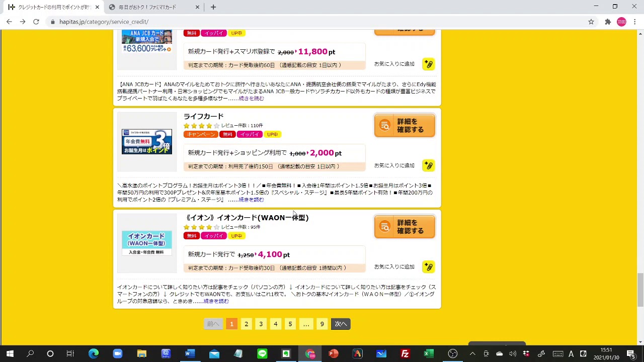Add イオンカード to favorites icon
The width and height of the screenshot is (644, 362).
coord(428,267)
